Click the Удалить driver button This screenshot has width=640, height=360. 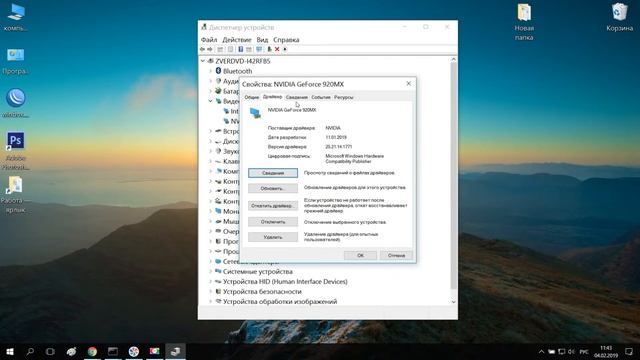click(273, 237)
